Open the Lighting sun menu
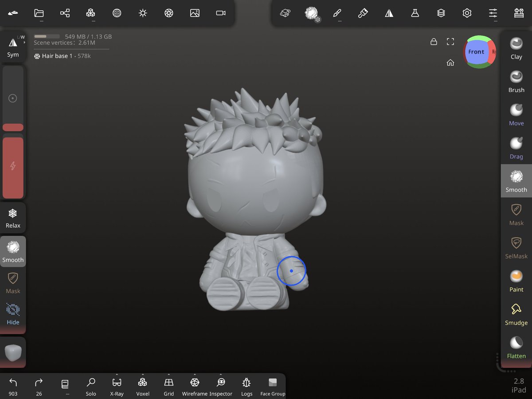 click(143, 13)
